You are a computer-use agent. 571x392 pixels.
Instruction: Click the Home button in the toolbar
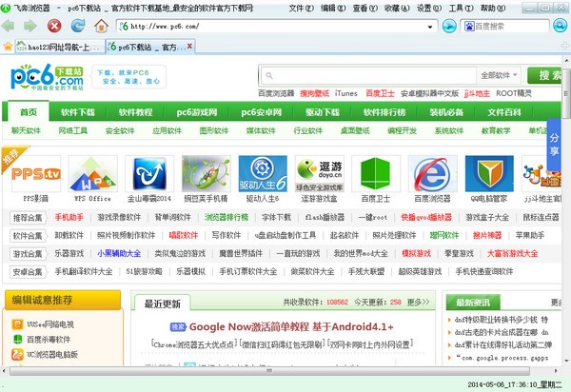click(98, 26)
